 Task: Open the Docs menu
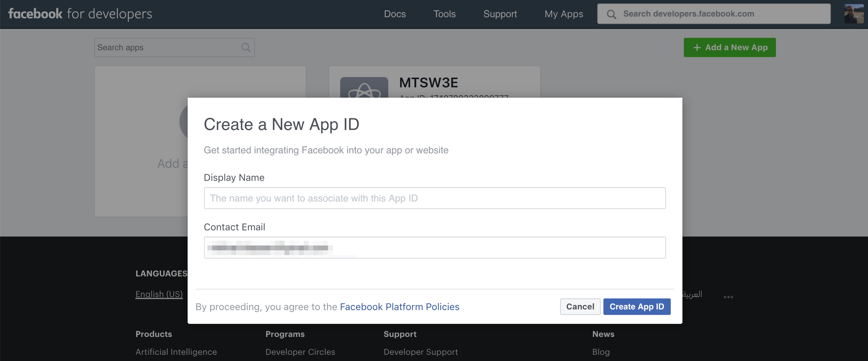[x=395, y=14]
